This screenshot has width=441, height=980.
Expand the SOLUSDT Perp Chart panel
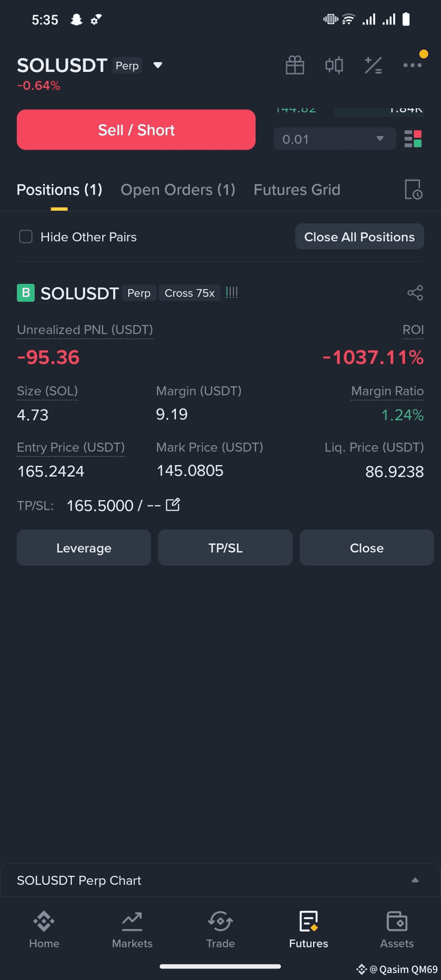coord(415,880)
